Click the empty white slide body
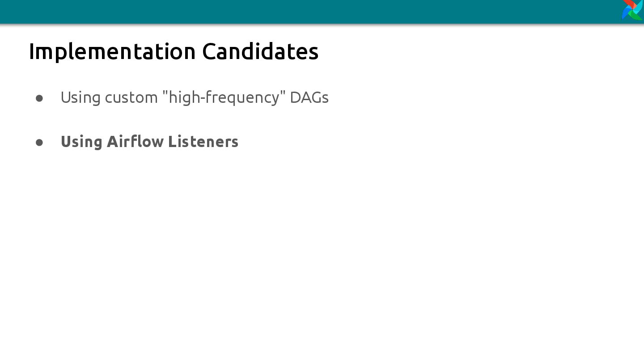Viewport: 644px width, 362px height. [322, 255]
